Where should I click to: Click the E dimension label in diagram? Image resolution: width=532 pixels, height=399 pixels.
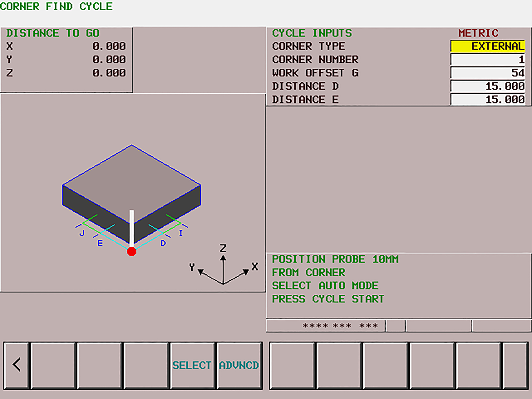100,243
